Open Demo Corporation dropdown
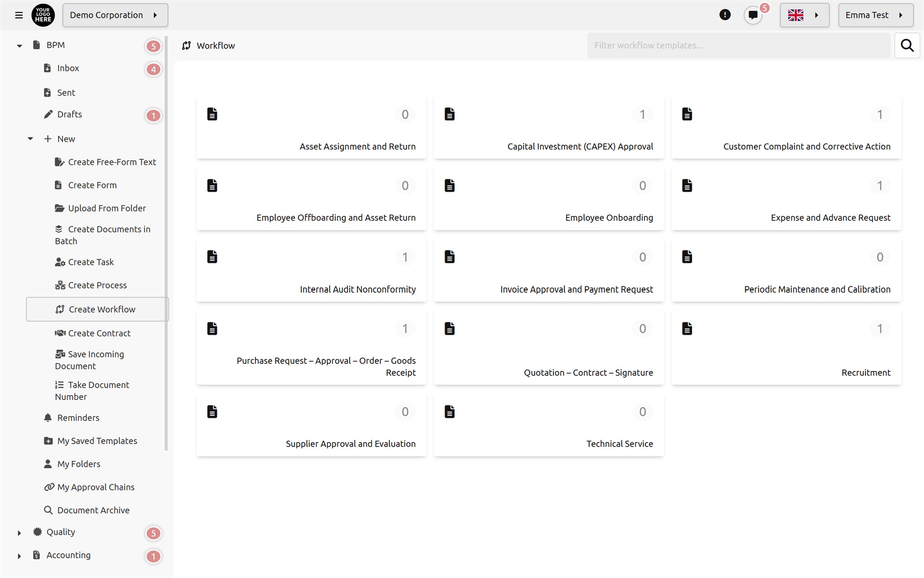This screenshot has height=578, width=924. pos(115,15)
